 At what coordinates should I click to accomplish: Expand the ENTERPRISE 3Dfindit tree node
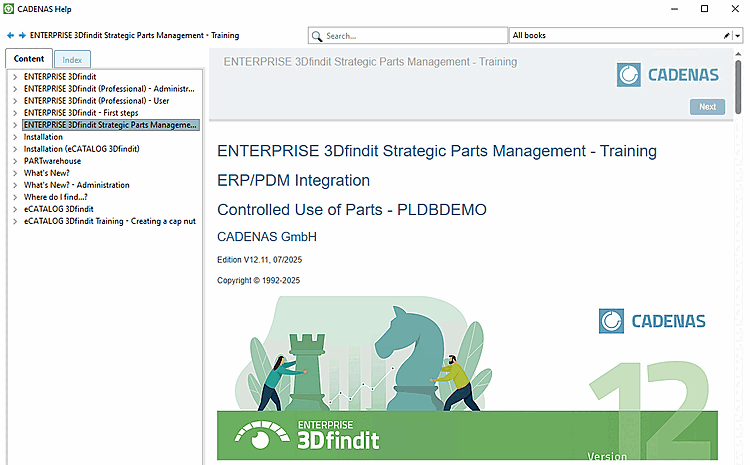click(x=15, y=77)
